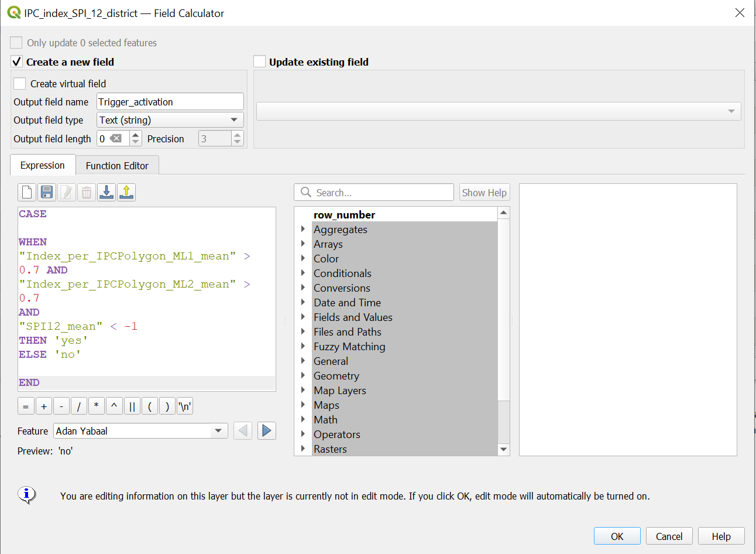The height and width of the screenshot is (554, 756).
Task: Expand the Aggregates function group
Action: pyautogui.click(x=303, y=230)
